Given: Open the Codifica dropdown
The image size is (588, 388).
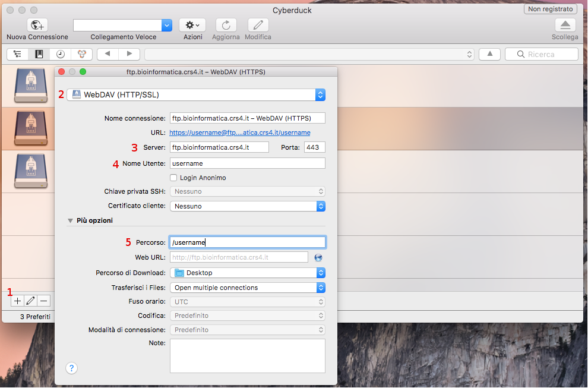Looking at the screenshot, I should click(x=248, y=316).
